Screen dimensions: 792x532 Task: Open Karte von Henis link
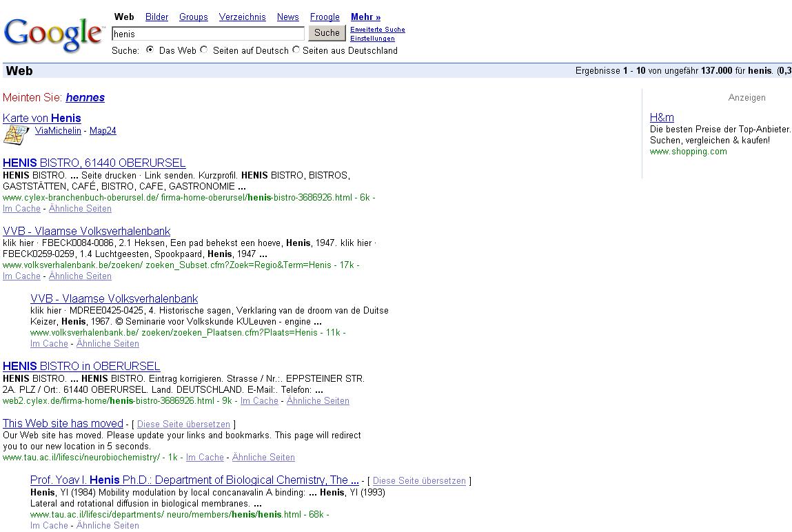pyautogui.click(x=41, y=118)
